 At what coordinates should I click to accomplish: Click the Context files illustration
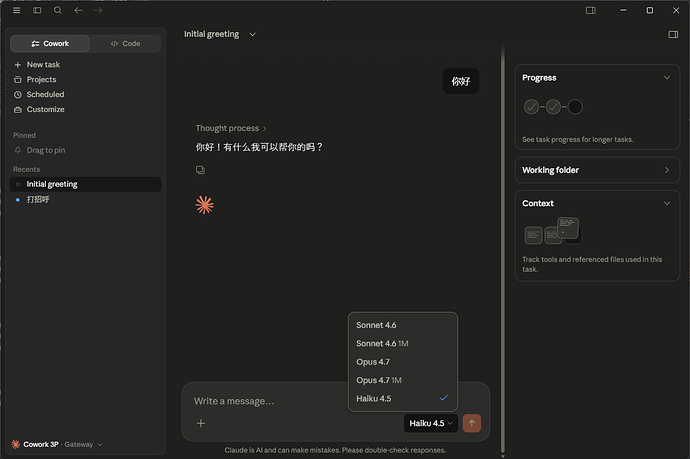[552, 231]
